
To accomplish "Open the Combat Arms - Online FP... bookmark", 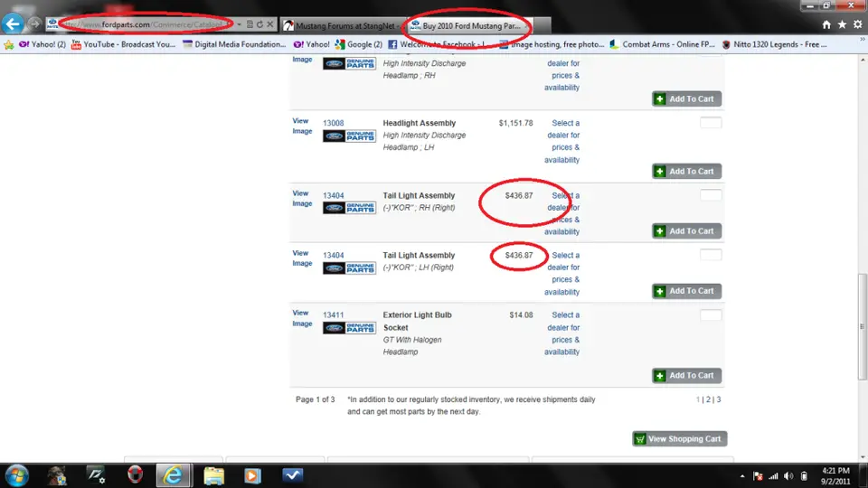I will click(663, 44).
